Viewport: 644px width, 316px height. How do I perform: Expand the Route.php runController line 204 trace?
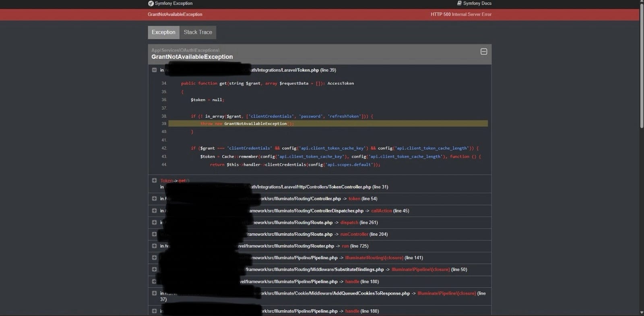(x=154, y=234)
